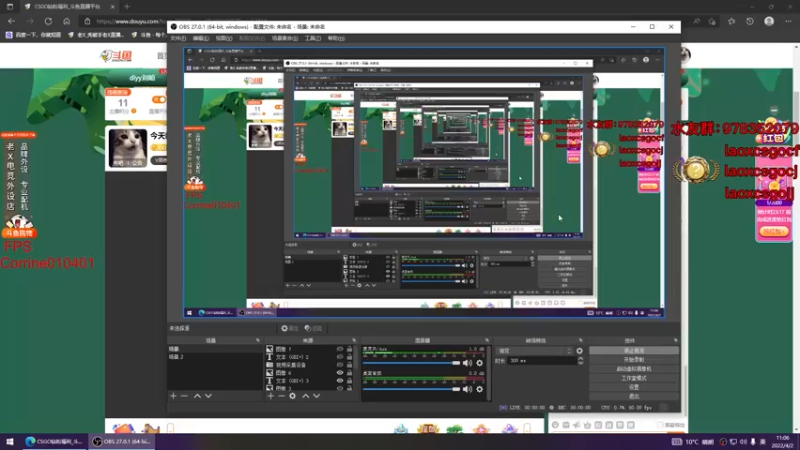Viewport: 800px width, 450px height.
Task: Open Edge user profile icon
Action: 769,21
